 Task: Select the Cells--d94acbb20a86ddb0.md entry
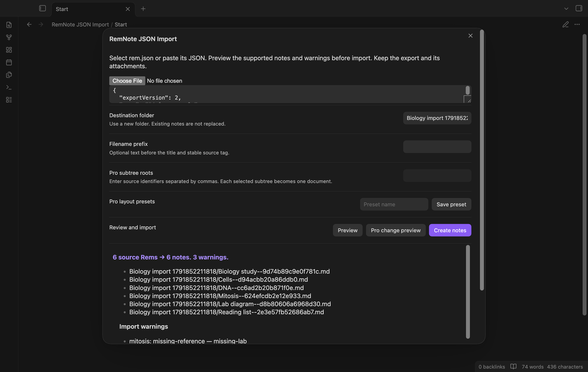219,279
